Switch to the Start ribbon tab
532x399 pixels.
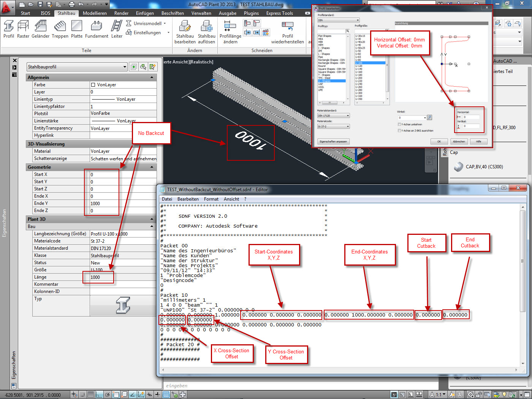pyautogui.click(x=25, y=13)
